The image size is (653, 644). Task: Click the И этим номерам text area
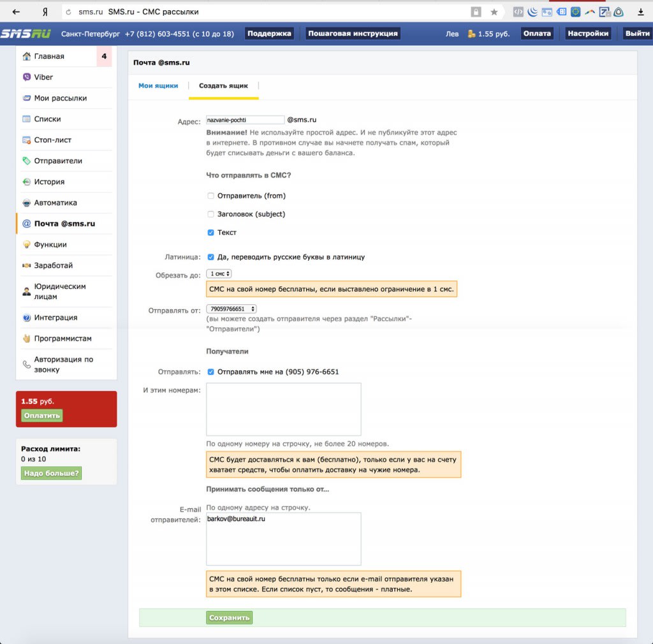tap(284, 409)
